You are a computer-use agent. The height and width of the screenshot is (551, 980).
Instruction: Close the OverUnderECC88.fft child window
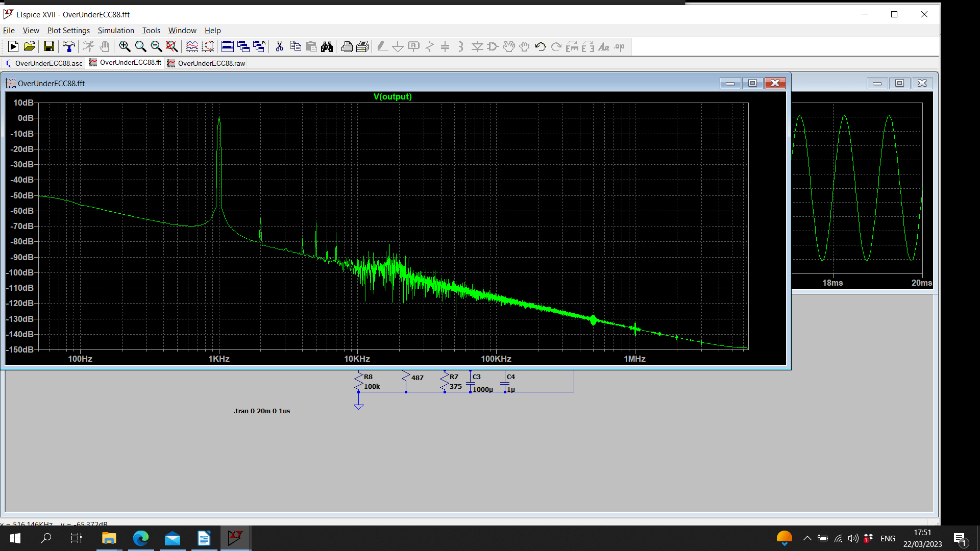pos(775,83)
